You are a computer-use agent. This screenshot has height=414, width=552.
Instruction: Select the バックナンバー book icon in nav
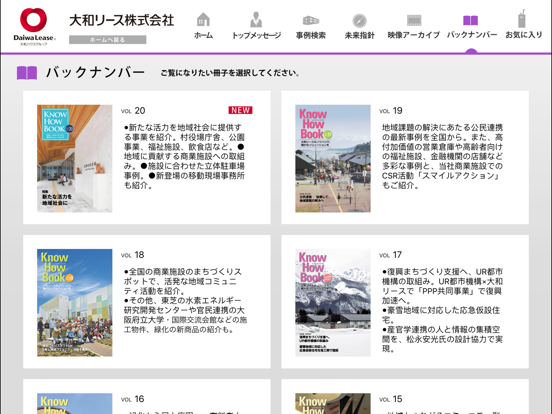pos(470,20)
